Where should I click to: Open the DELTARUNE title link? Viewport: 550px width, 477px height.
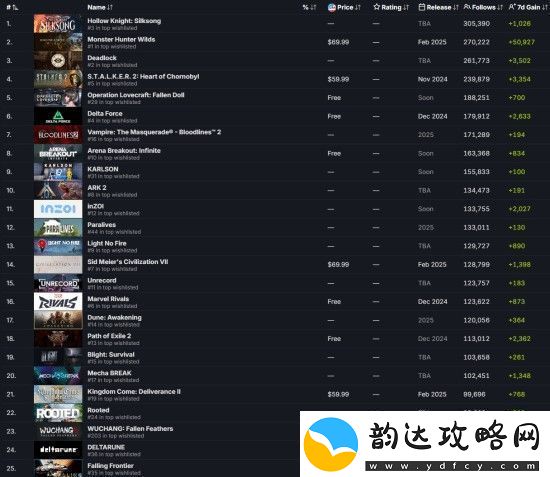pos(106,447)
